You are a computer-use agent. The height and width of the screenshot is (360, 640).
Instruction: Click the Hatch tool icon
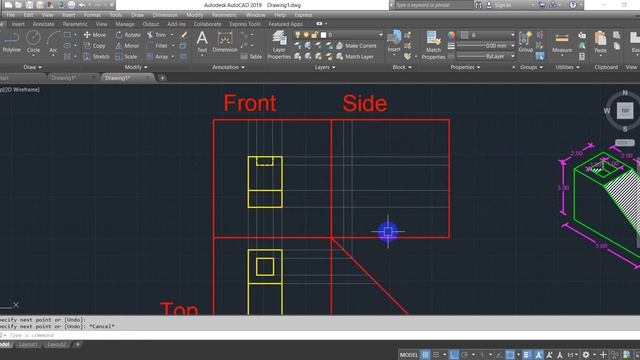point(67,57)
